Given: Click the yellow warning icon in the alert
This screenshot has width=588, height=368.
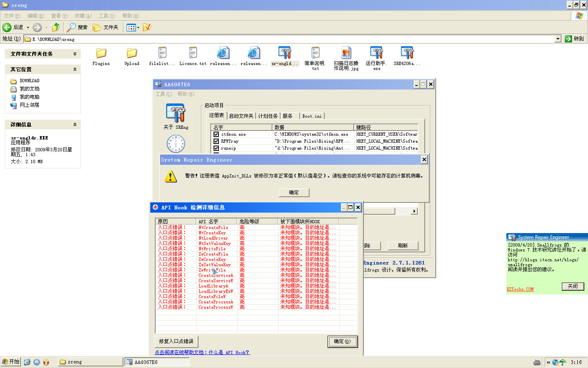Looking at the screenshot, I should tap(171, 176).
